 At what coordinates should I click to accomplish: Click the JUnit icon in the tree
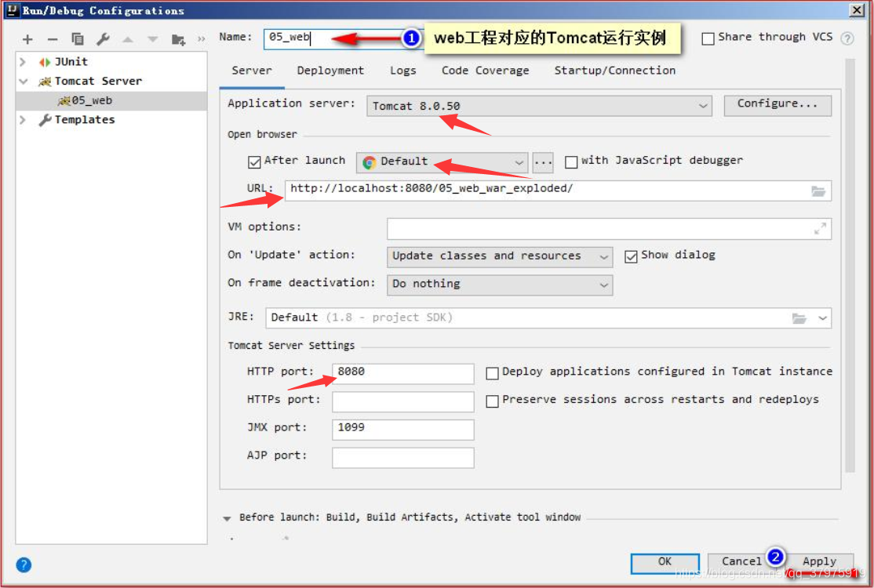click(x=46, y=62)
